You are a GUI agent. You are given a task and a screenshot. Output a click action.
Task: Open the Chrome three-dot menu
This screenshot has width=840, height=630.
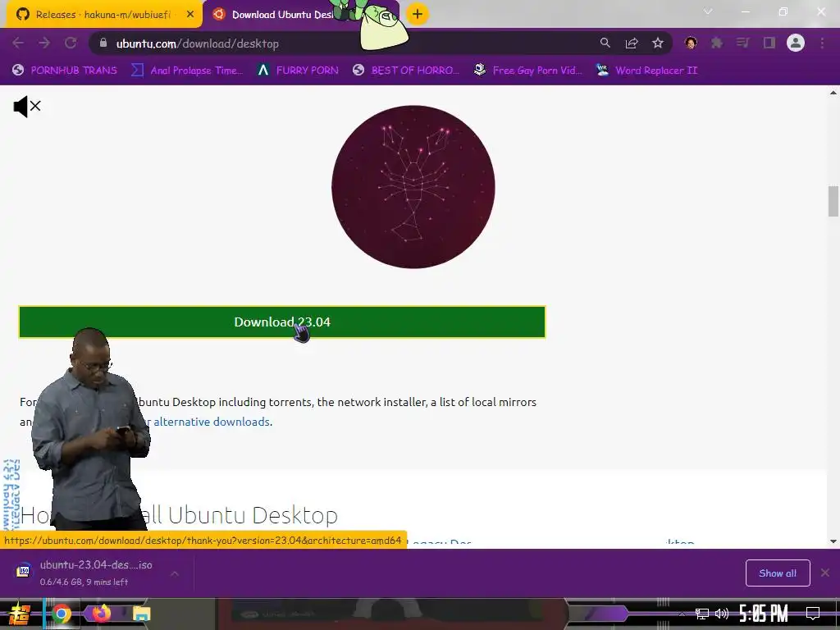822,43
